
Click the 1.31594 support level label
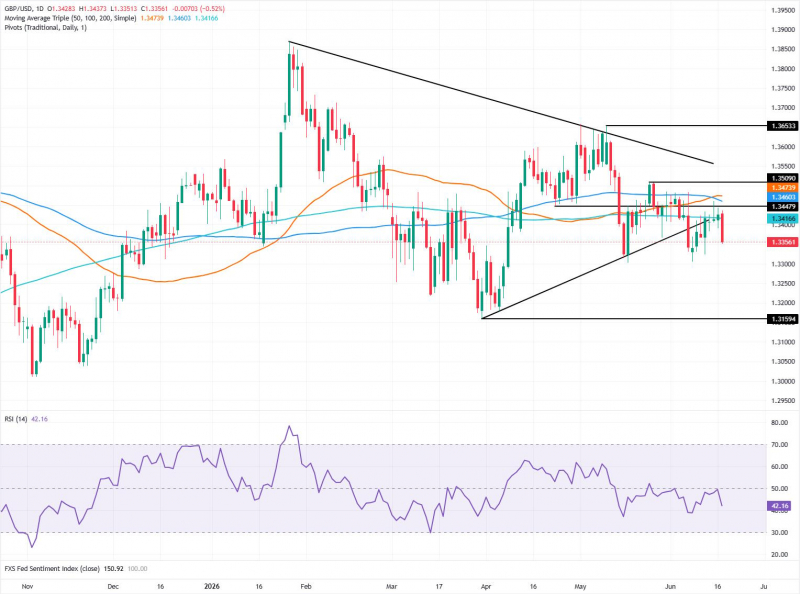[783, 319]
